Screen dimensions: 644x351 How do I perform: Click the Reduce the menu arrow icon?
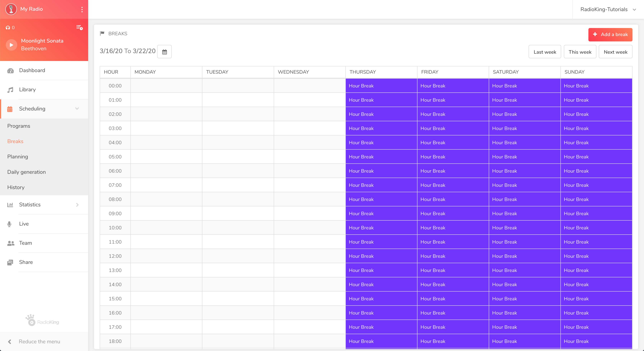[x=10, y=341]
